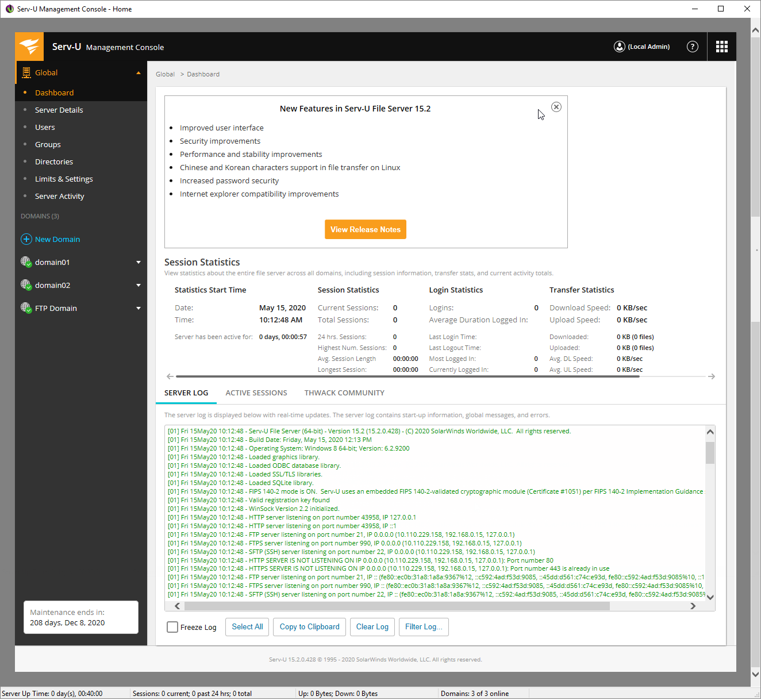Enable the Freeze Log checkbox

(x=172, y=627)
